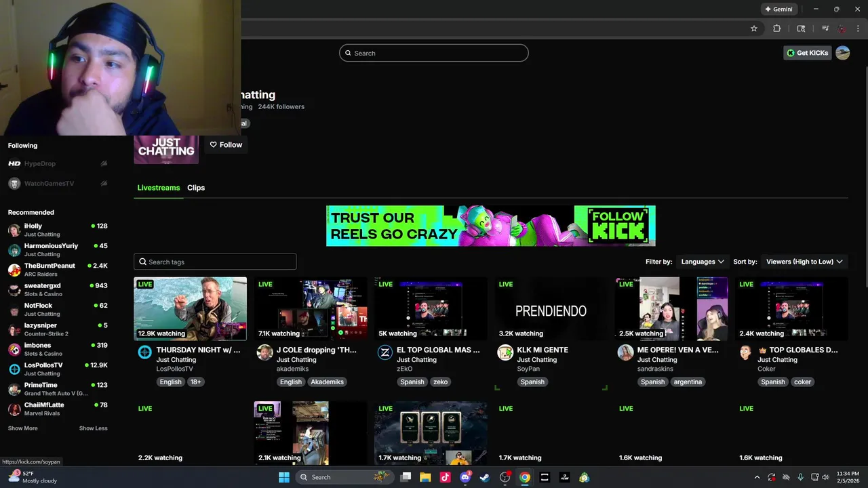This screenshot has width=868, height=488.
Task: Open iHolly recommended channel
Action: pyautogui.click(x=58, y=230)
